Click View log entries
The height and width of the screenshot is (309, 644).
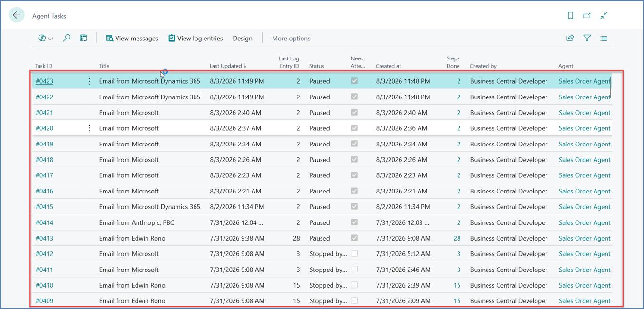[195, 39]
